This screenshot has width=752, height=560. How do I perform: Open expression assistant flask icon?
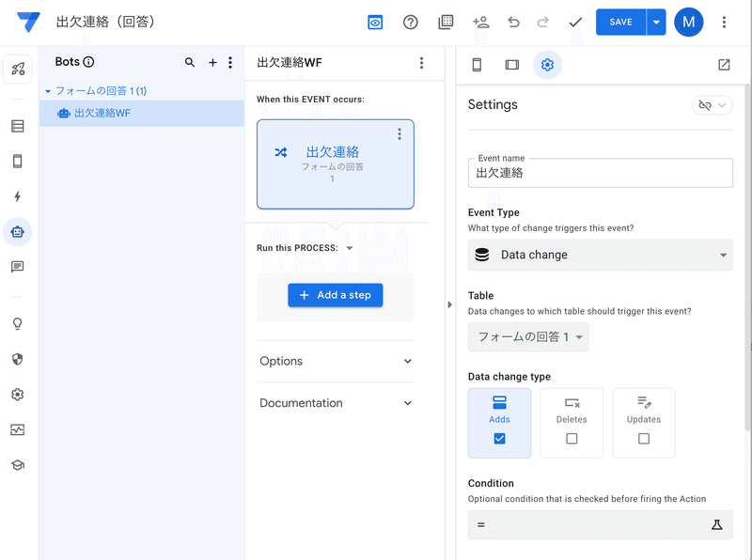716,524
